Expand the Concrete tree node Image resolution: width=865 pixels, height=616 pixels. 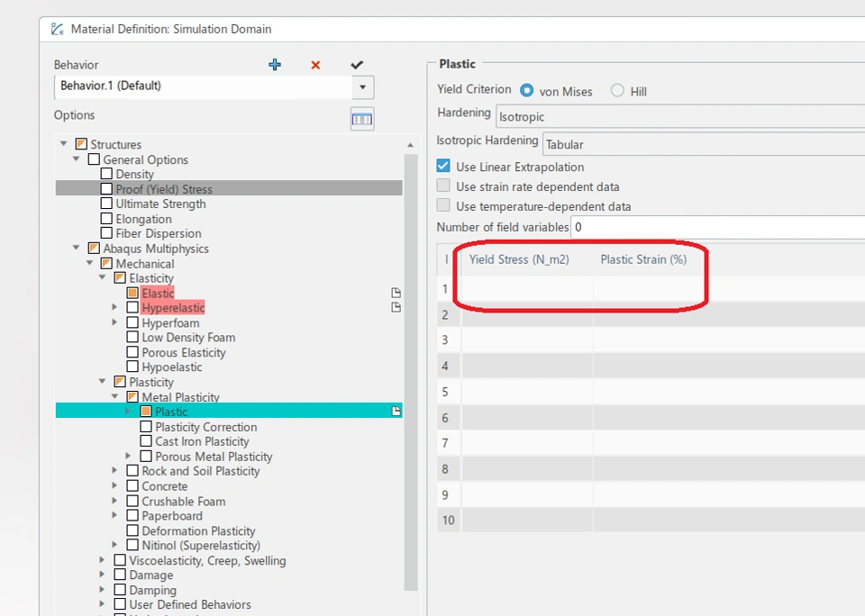click(x=114, y=485)
